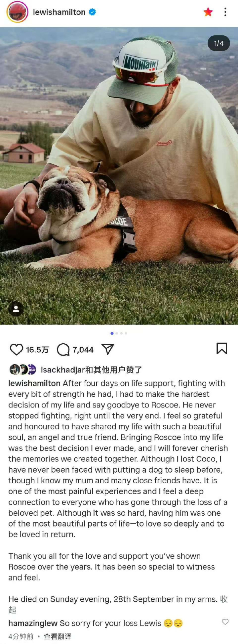Open lewishamilton profile avatar
238x644 pixels.
17,12
